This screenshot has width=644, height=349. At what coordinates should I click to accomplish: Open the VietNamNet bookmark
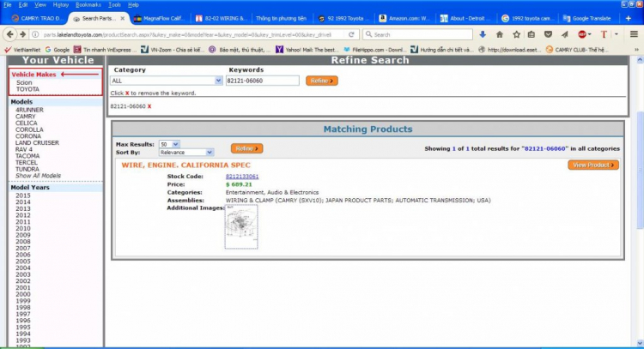click(22, 50)
